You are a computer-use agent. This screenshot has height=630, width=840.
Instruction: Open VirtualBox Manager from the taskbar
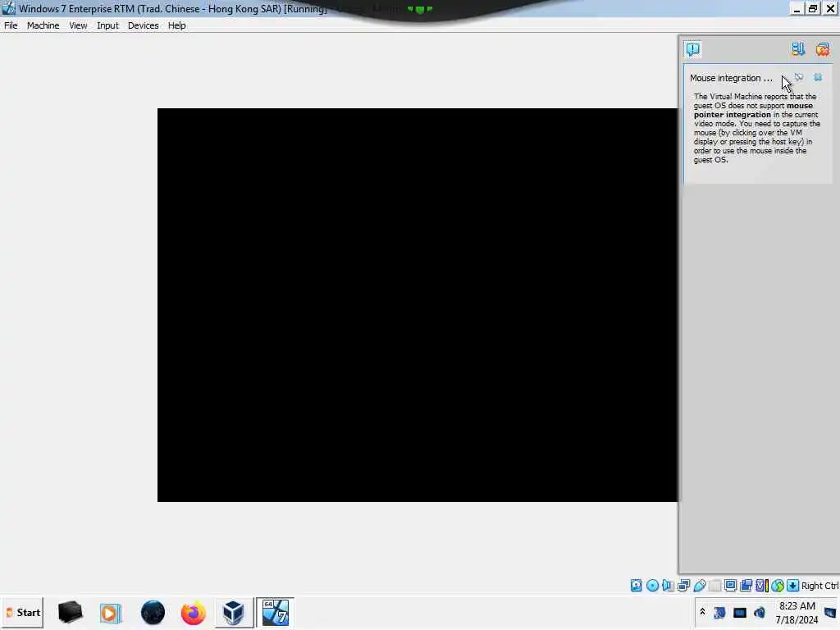click(234, 612)
